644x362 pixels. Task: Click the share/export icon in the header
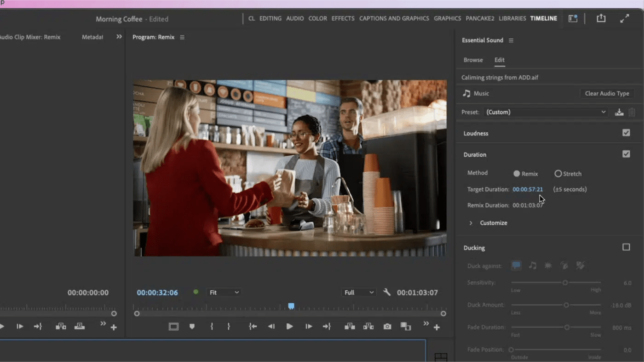click(x=601, y=18)
